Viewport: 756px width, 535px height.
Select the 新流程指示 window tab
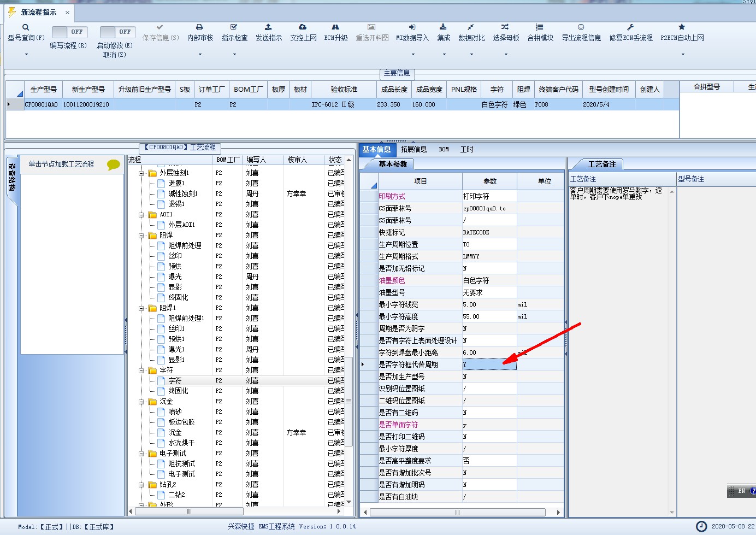(38, 12)
